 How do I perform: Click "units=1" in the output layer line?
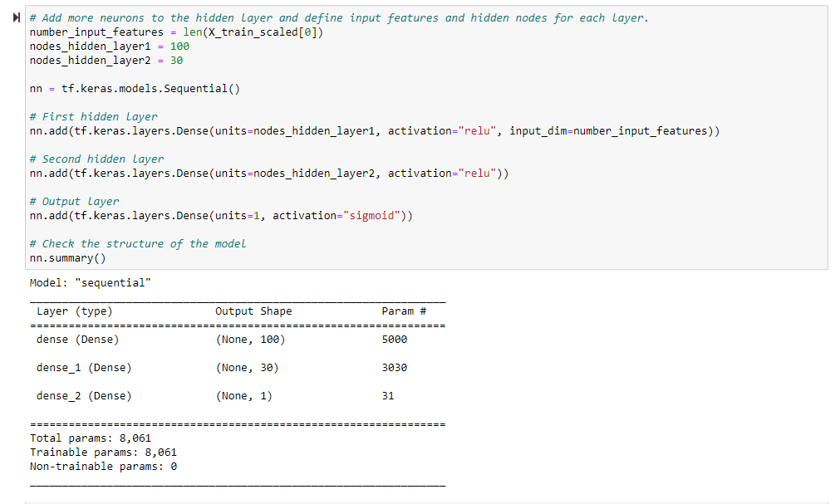[x=237, y=216]
